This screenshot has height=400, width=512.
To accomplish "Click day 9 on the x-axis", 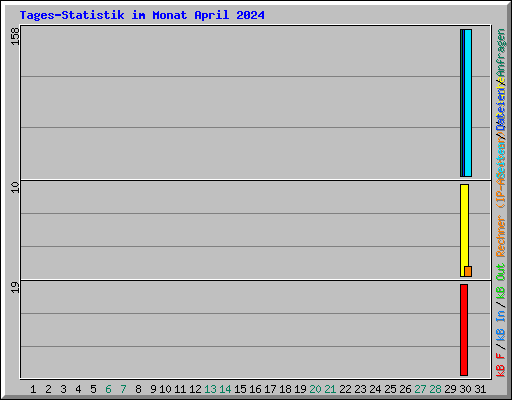I will tap(153, 389).
